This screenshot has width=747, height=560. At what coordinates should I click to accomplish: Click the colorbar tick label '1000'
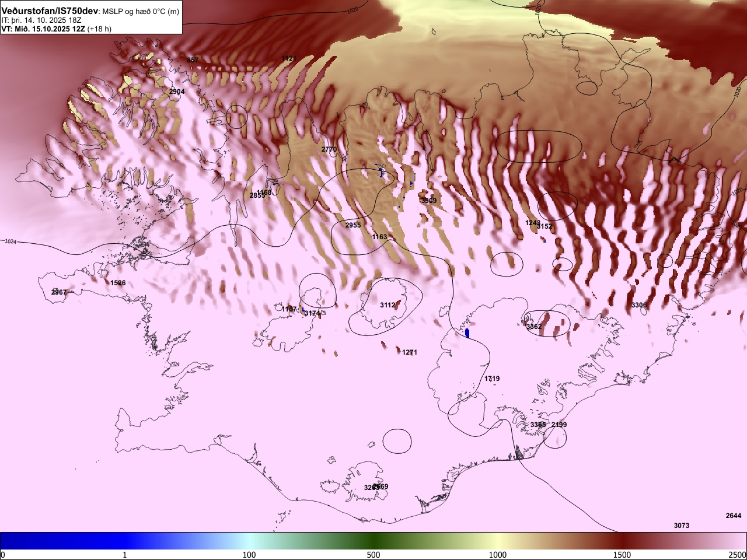pyautogui.click(x=498, y=554)
